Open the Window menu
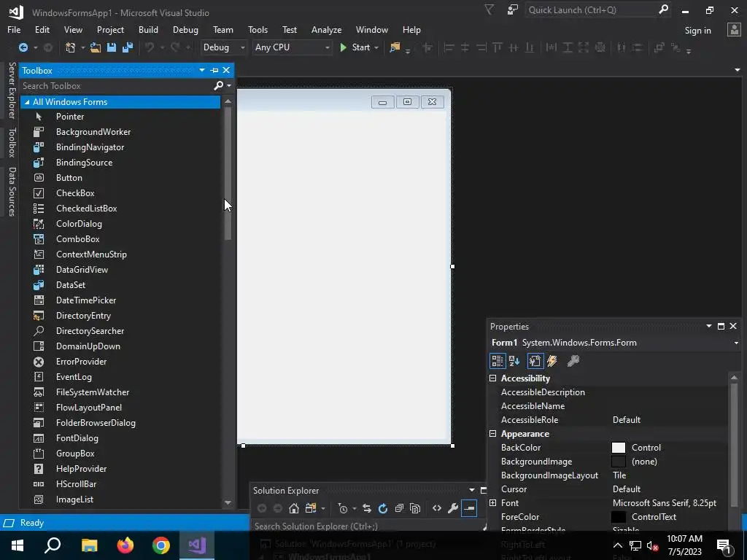Viewport: 747px width, 560px height. [371, 29]
